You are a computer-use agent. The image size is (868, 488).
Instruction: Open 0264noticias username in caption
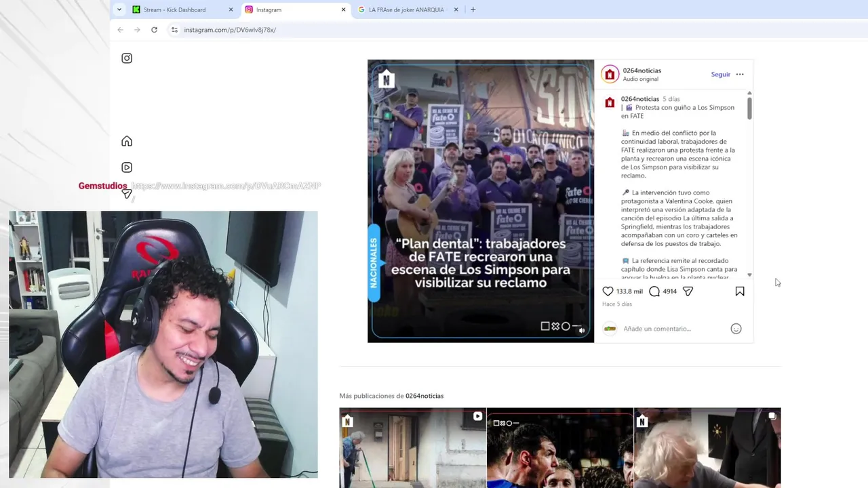coord(639,99)
